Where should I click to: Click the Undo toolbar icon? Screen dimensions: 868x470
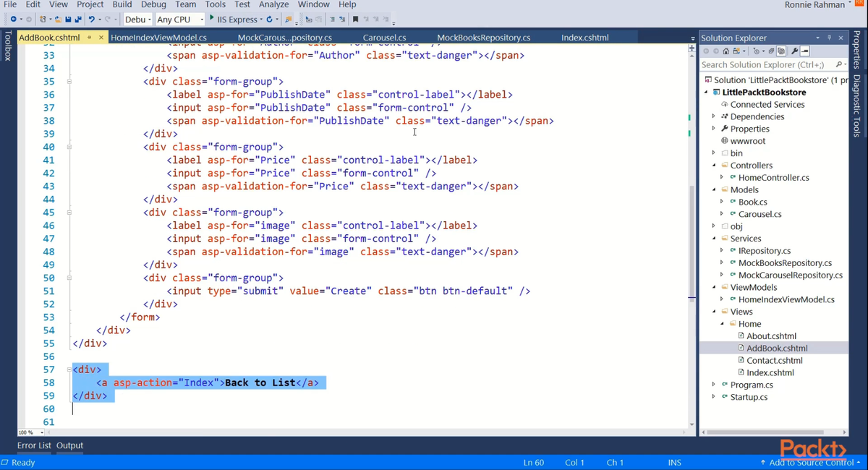click(x=92, y=19)
